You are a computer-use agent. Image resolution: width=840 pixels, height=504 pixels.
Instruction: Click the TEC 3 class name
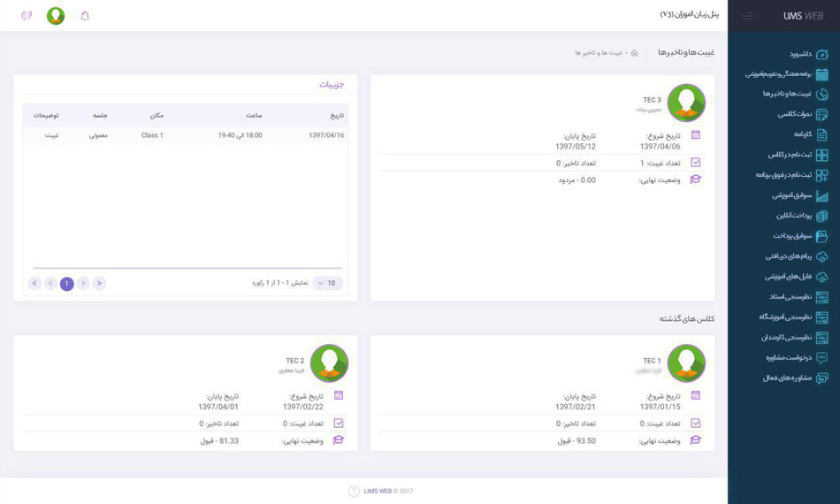point(652,100)
